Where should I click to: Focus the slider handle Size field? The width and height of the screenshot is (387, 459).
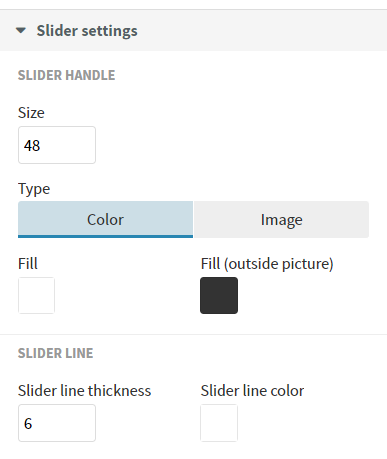coord(57,145)
